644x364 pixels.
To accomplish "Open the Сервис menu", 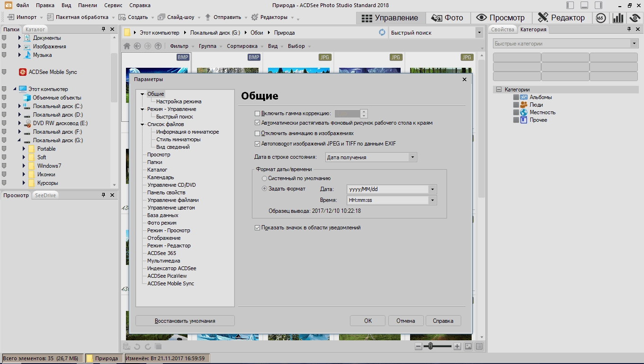I will tap(112, 5).
